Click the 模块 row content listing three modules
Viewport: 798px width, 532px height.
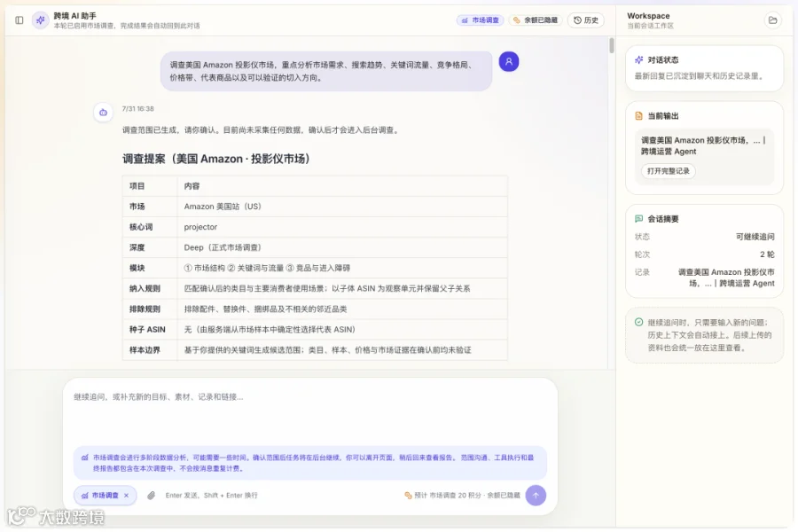342,268
